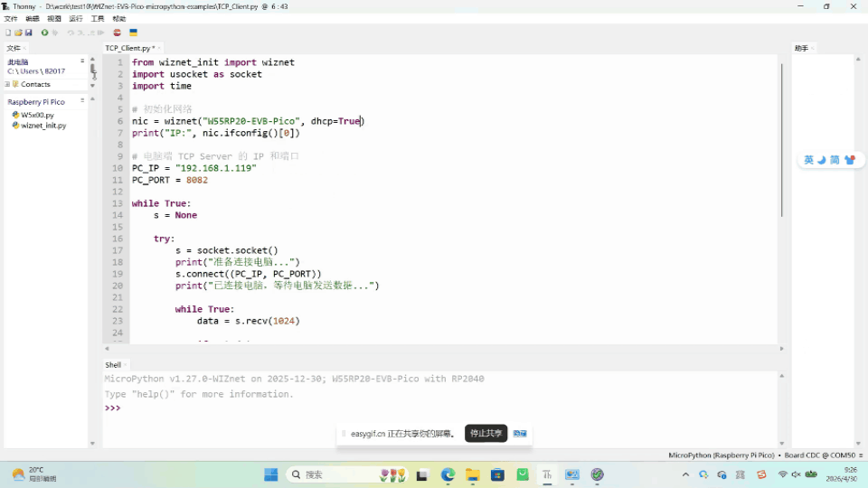Open the 工具 menu

(98, 19)
